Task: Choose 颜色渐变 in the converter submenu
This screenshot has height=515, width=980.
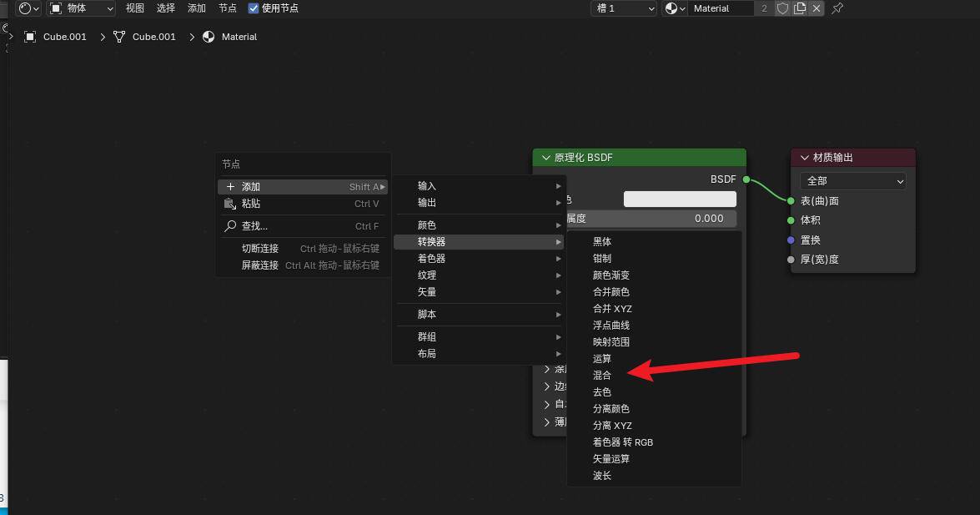Action: (x=611, y=275)
